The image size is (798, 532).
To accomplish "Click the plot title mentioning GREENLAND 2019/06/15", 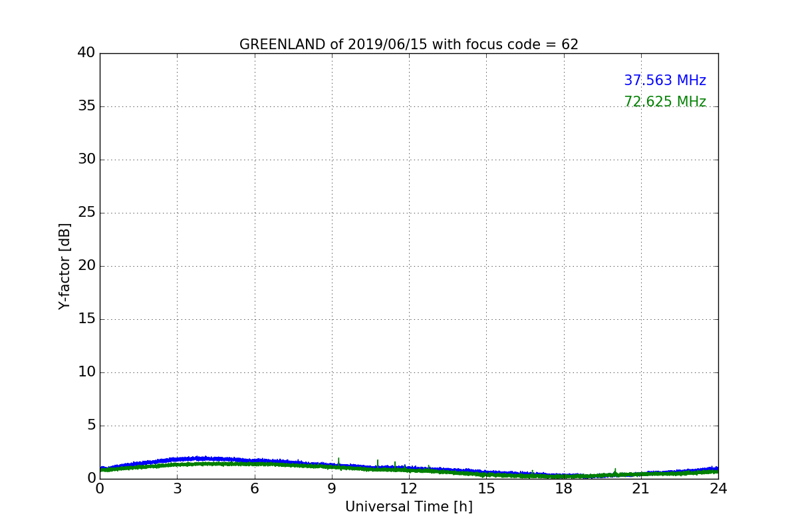I will tap(409, 45).
